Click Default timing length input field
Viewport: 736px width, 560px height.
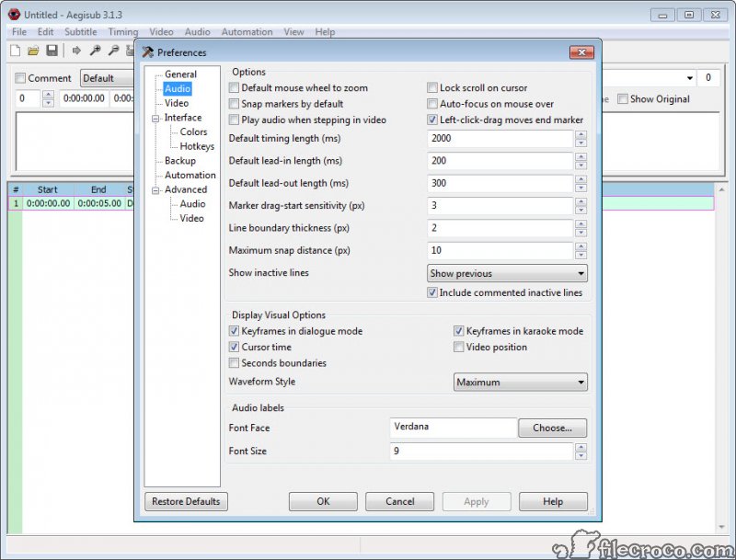(500, 138)
